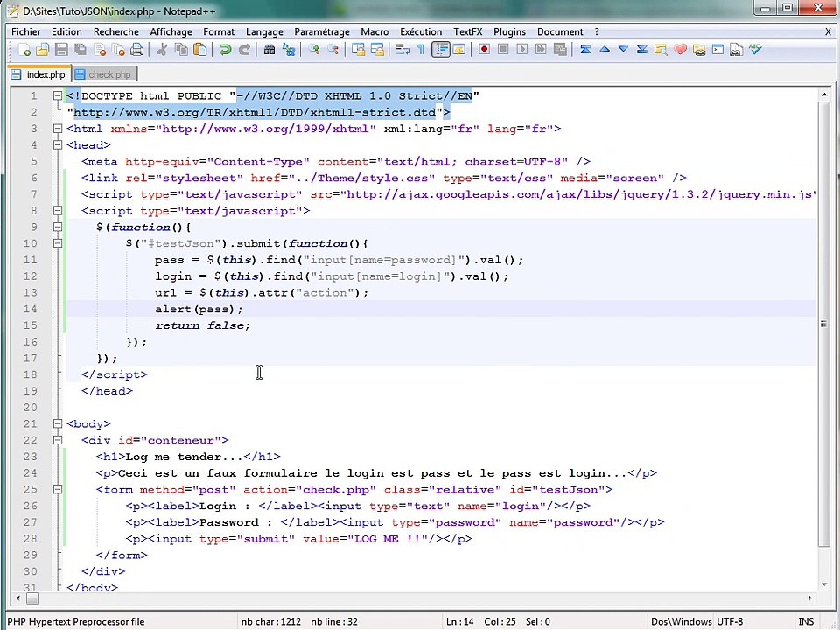Redo edit using grey arrow icon
Viewport: 840px width, 630px height.
(x=244, y=50)
